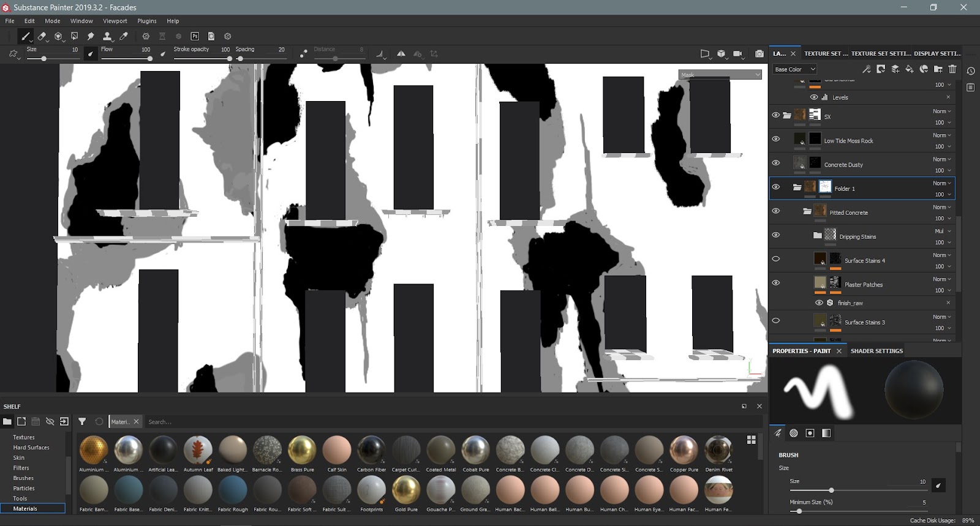The width and height of the screenshot is (980, 526).
Task: Select the Polygon Fill tool
Action: [74, 36]
